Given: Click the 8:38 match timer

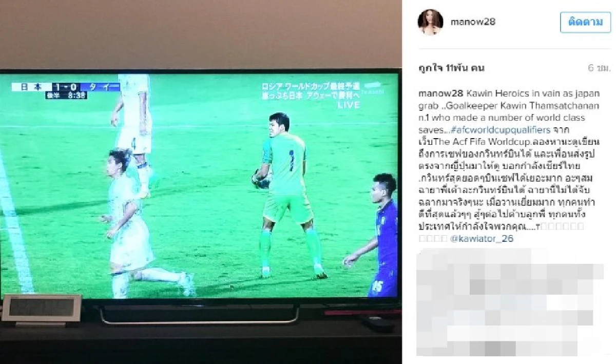Looking at the screenshot, I should tap(67, 95).
